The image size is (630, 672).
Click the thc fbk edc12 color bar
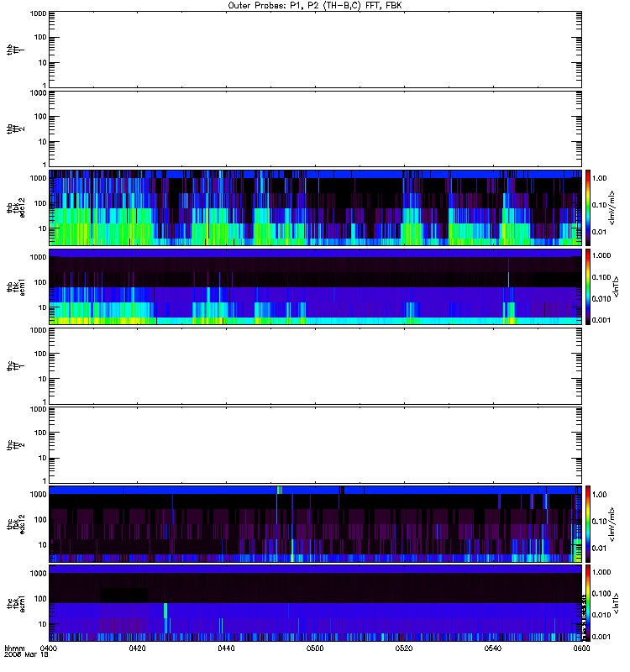[x=588, y=524]
